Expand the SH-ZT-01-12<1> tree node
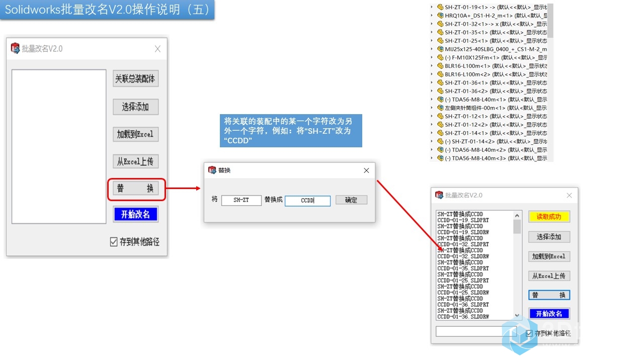 pos(432,116)
